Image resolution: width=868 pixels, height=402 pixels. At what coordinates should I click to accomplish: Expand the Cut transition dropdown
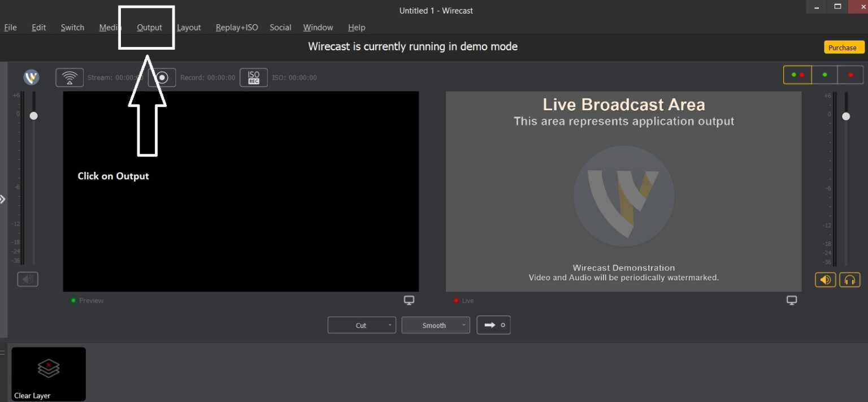point(362,325)
